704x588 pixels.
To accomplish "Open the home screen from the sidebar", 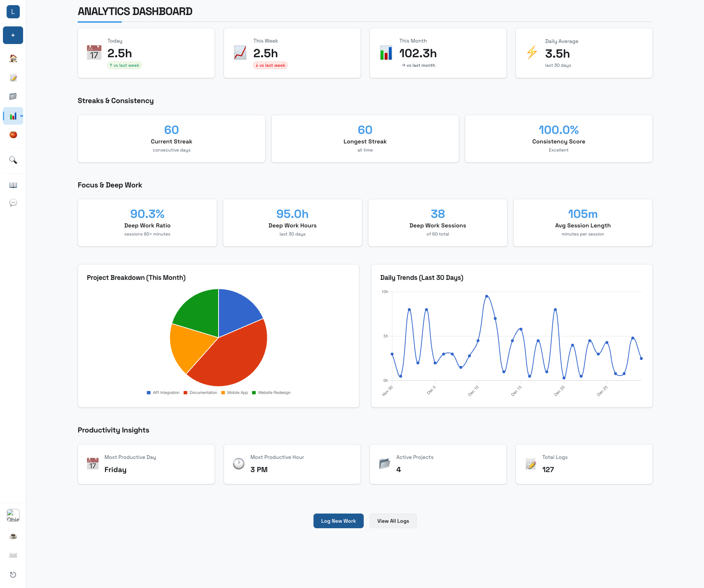I will (x=13, y=58).
